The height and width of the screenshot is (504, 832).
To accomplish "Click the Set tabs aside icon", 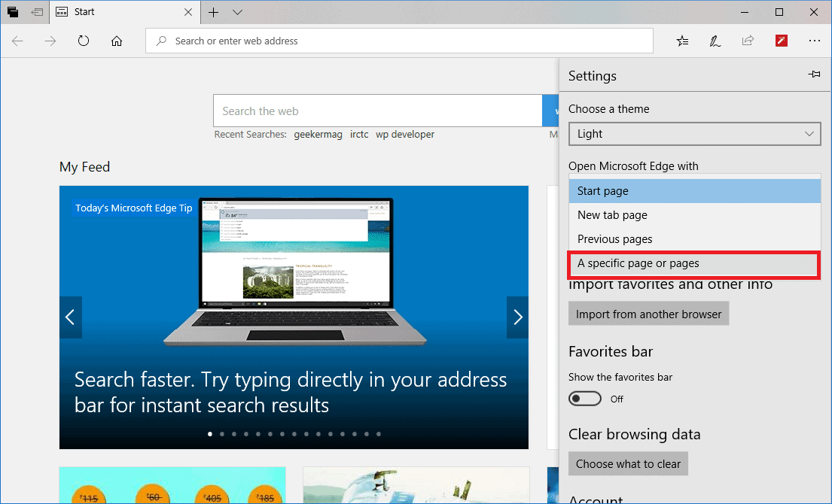I will (13, 12).
